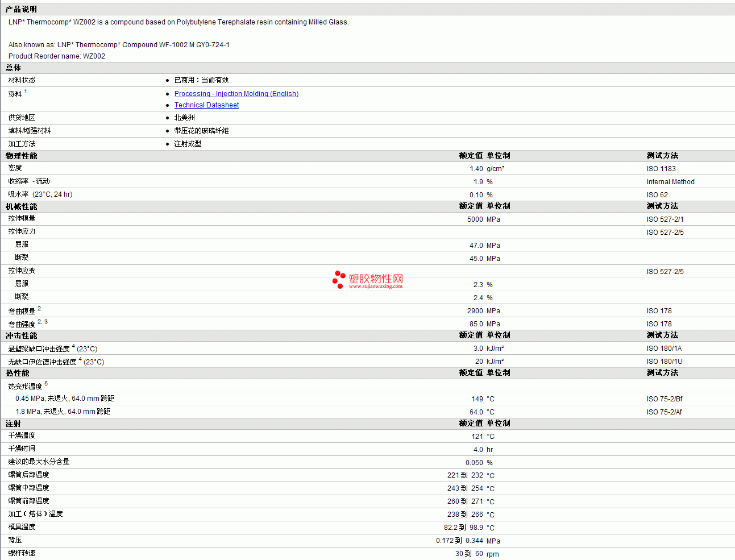735x560 pixels.
Task: Click the test method ISO 75-2/Bf
Action: pos(665,399)
